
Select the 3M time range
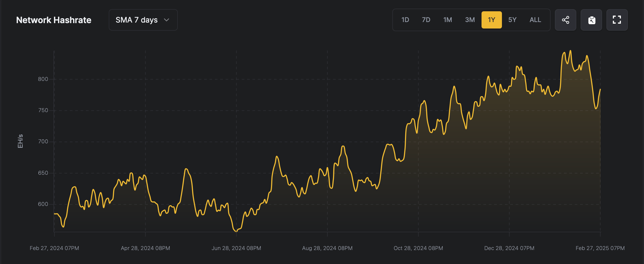pyautogui.click(x=470, y=20)
